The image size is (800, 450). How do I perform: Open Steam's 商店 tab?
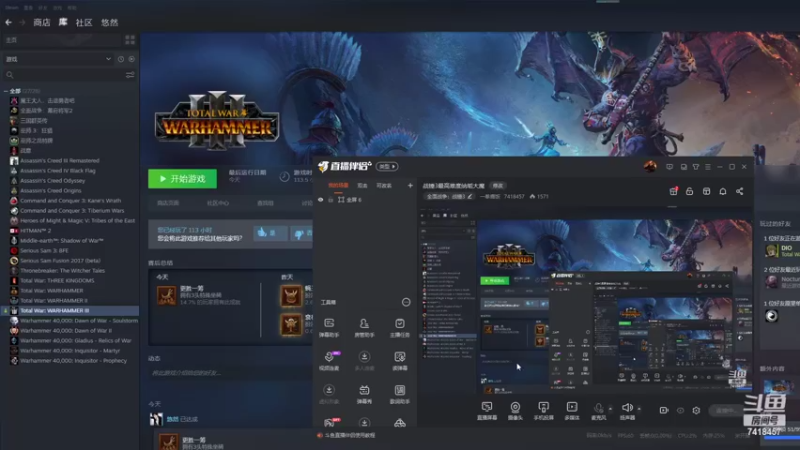click(42, 22)
